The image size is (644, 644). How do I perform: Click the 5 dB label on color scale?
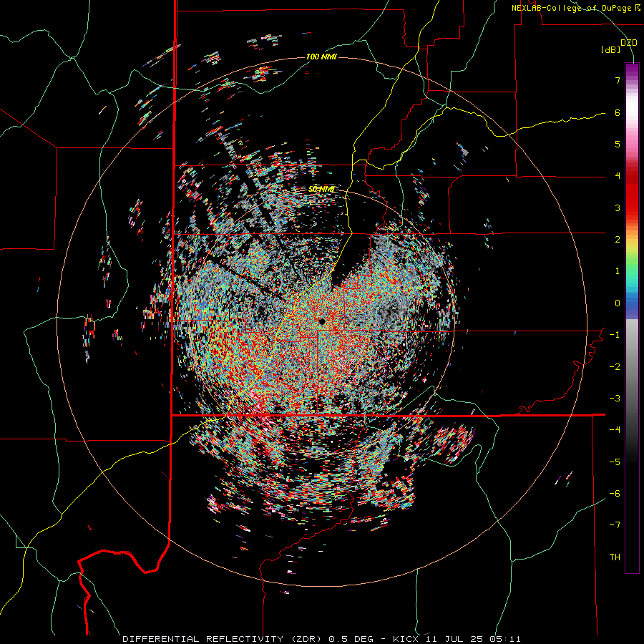tap(618, 144)
